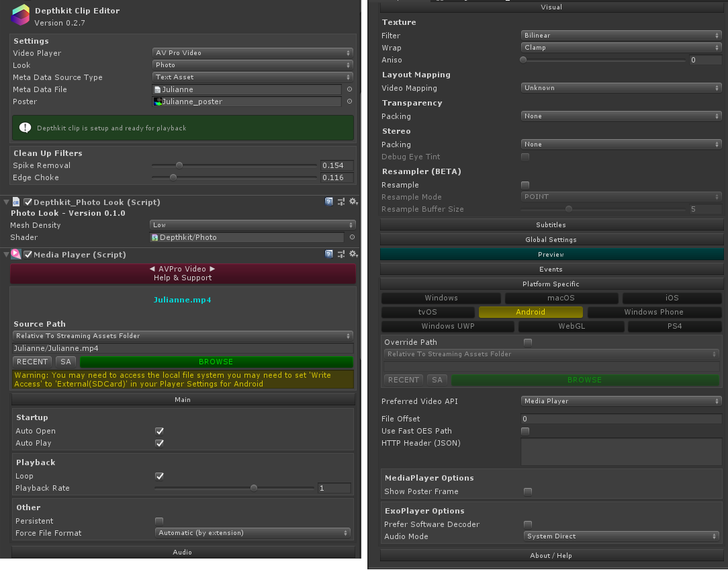
Task: Click the File Offset input field
Action: tap(621, 419)
